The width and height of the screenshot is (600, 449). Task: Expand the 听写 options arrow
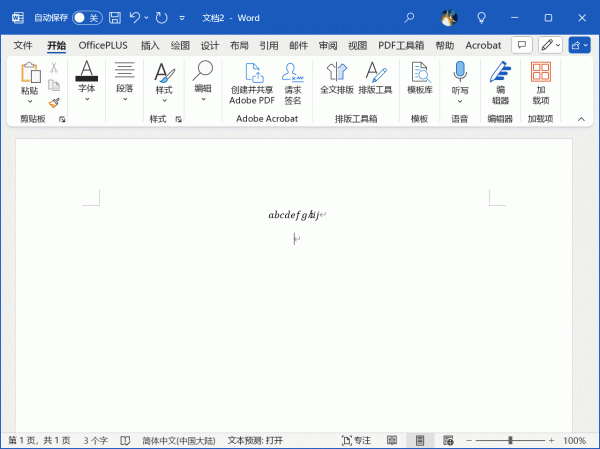tap(460, 101)
